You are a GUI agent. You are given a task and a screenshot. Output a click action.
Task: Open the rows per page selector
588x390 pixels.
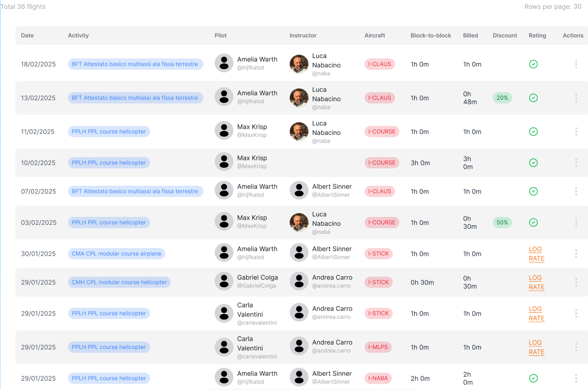point(577,7)
